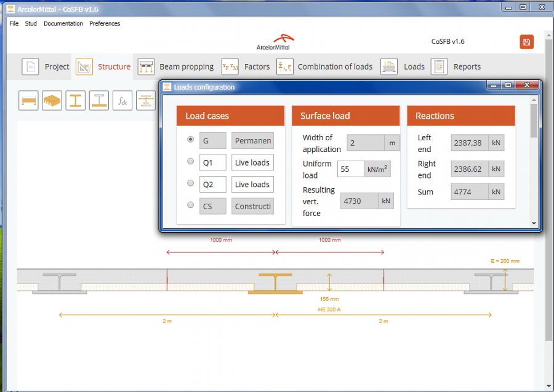Select the Q2 load case radio button
The width and height of the screenshot is (554, 392).
pyautogui.click(x=190, y=183)
